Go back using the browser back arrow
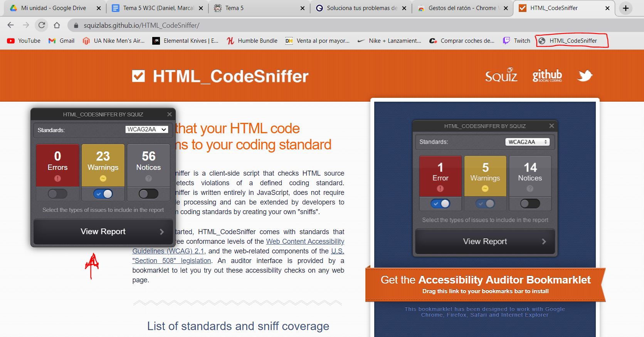The image size is (644, 337). click(x=10, y=25)
